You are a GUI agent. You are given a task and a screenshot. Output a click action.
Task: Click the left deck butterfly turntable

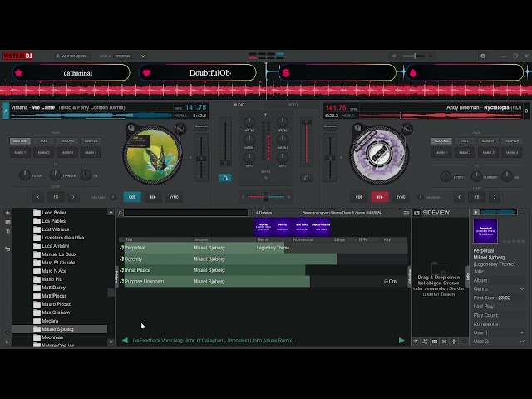[x=153, y=155]
